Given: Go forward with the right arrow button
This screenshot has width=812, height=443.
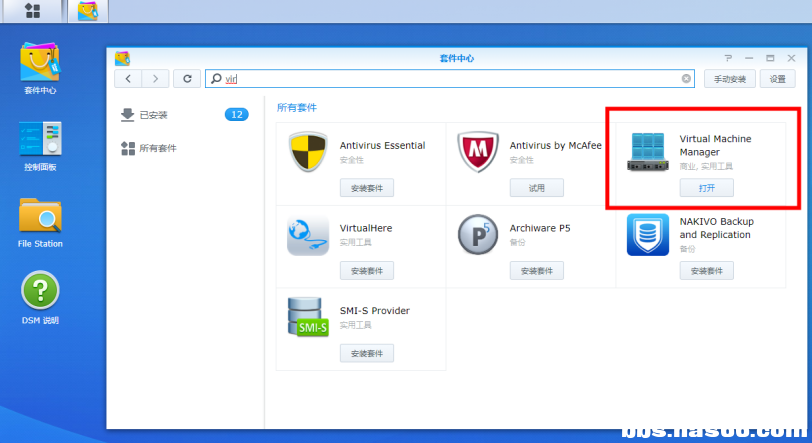Looking at the screenshot, I should point(155,79).
